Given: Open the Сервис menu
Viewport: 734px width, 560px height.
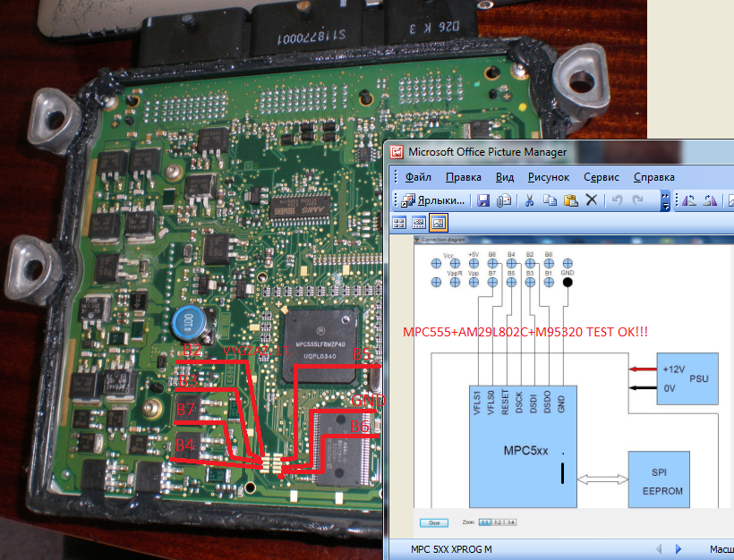Looking at the screenshot, I should [x=602, y=177].
